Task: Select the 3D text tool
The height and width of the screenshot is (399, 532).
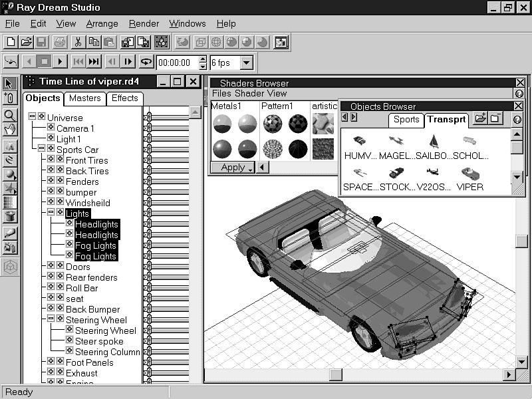Action: click(x=10, y=146)
